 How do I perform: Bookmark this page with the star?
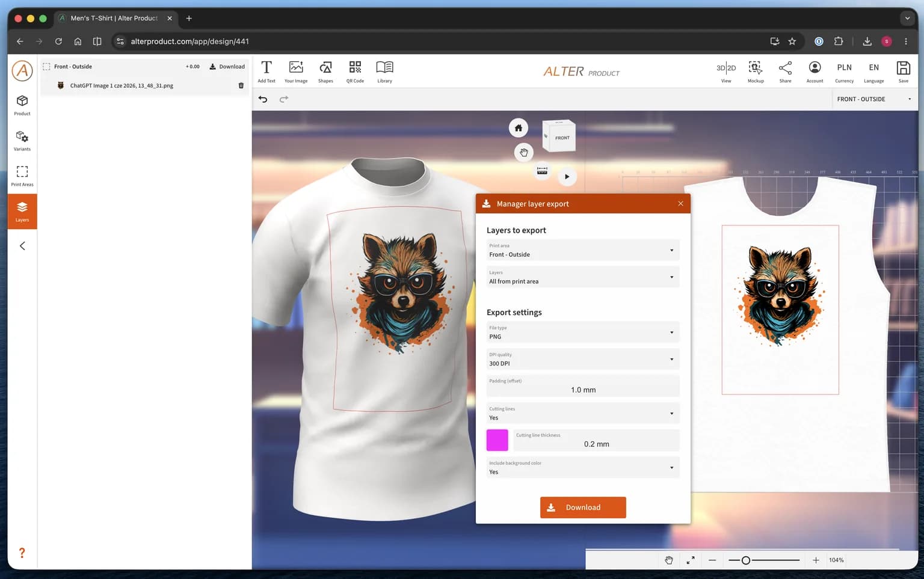(x=792, y=41)
